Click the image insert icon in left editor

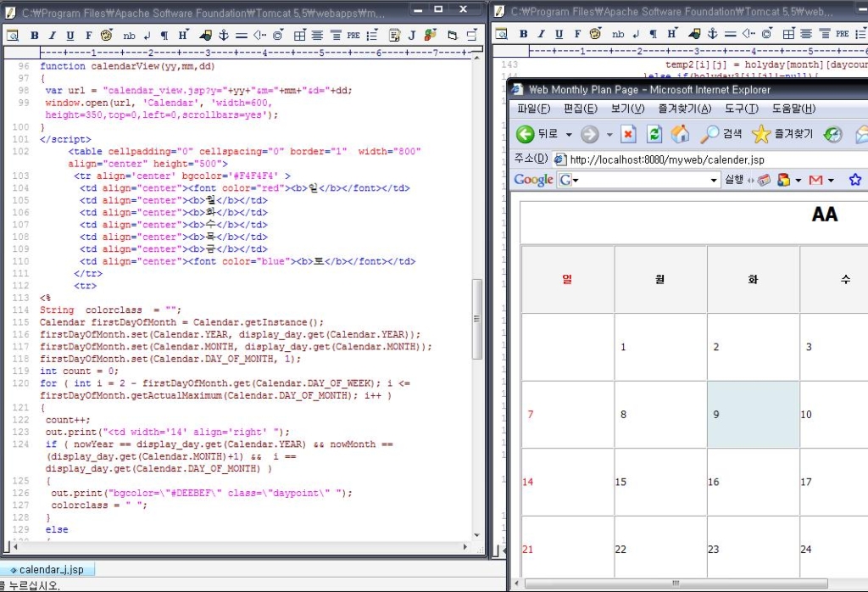click(x=205, y=36)
